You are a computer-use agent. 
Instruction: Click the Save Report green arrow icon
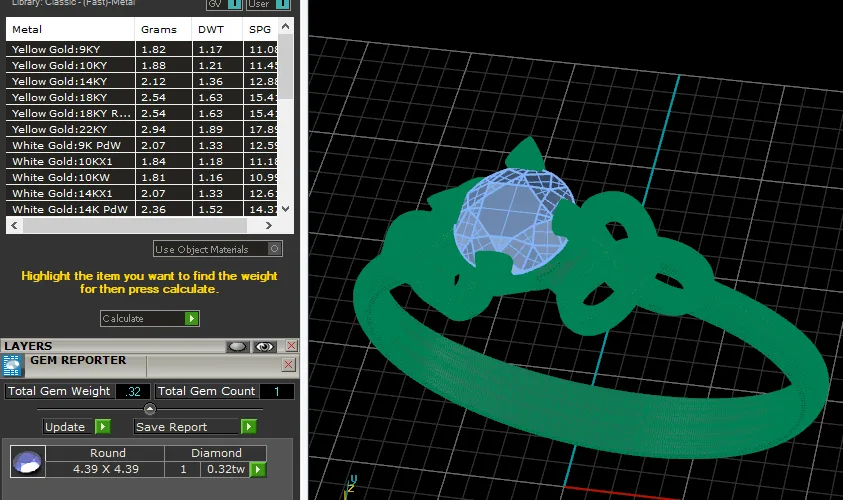click(248, 426)
